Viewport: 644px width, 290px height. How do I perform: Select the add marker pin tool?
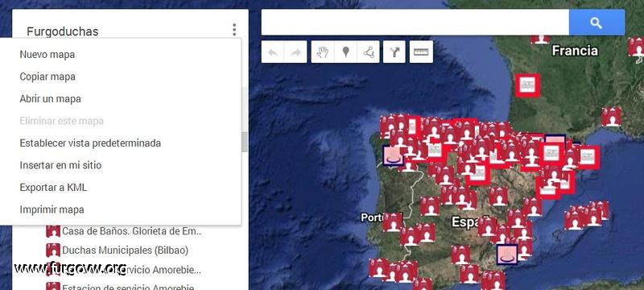point(346,52)
